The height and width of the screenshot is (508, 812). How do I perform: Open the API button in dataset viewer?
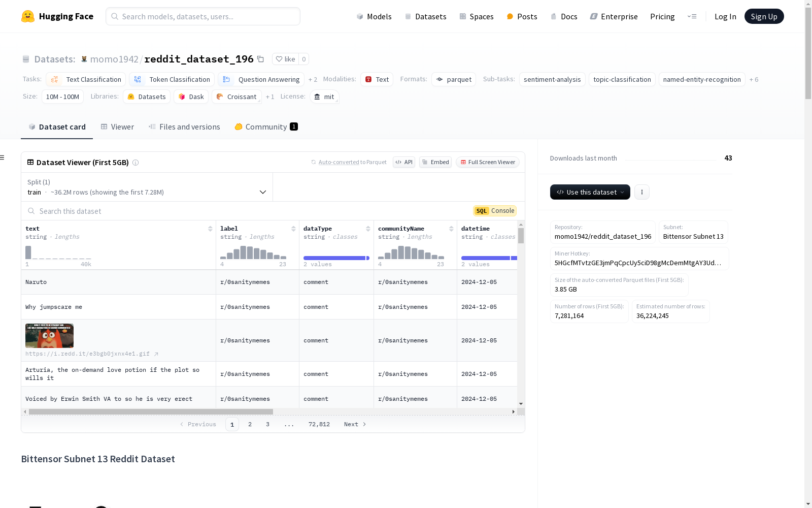[x=404, y=162]
